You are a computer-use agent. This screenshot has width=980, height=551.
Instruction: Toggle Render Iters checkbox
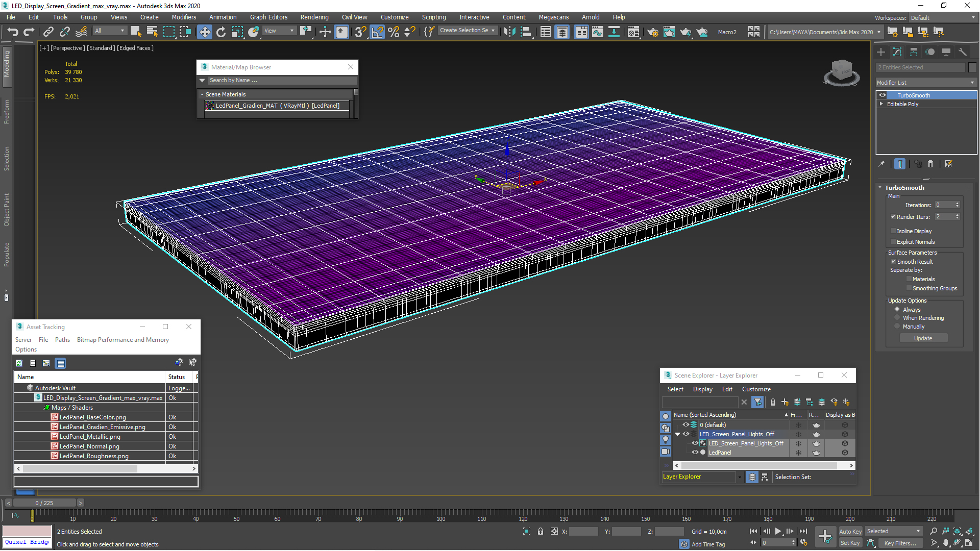click(x=893, y=216)
